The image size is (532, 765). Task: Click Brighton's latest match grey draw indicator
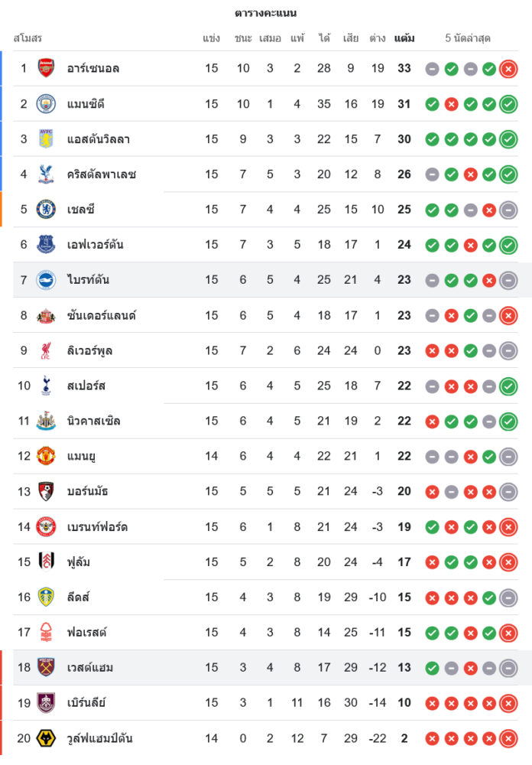tap(508, 280)
